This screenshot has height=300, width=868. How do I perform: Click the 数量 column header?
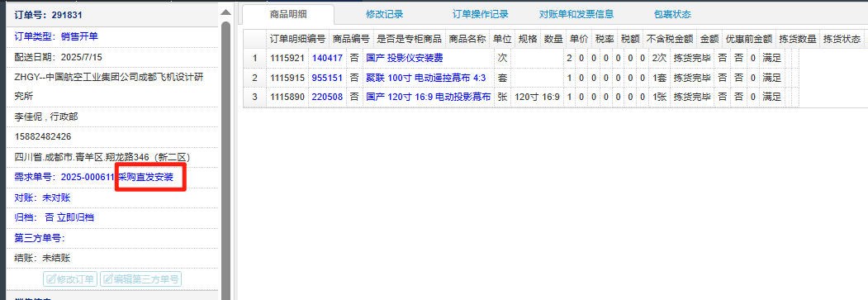553,40
